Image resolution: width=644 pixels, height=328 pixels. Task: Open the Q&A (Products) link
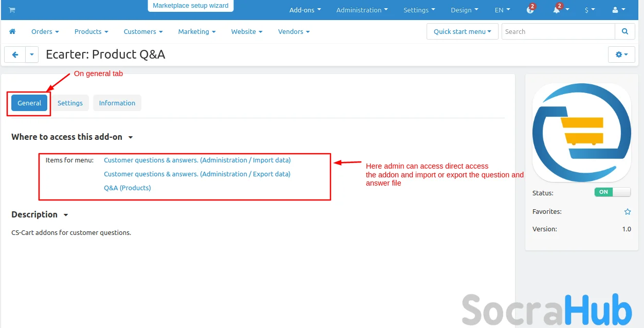coord(127,188)
